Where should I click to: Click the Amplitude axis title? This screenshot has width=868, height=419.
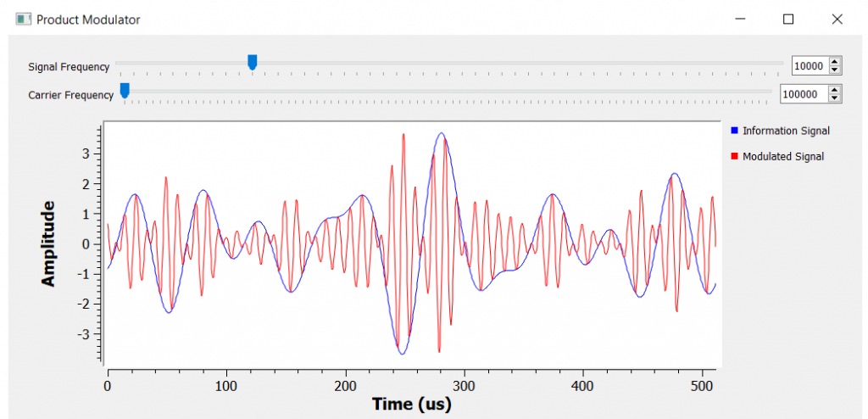(x=48, y=243)
